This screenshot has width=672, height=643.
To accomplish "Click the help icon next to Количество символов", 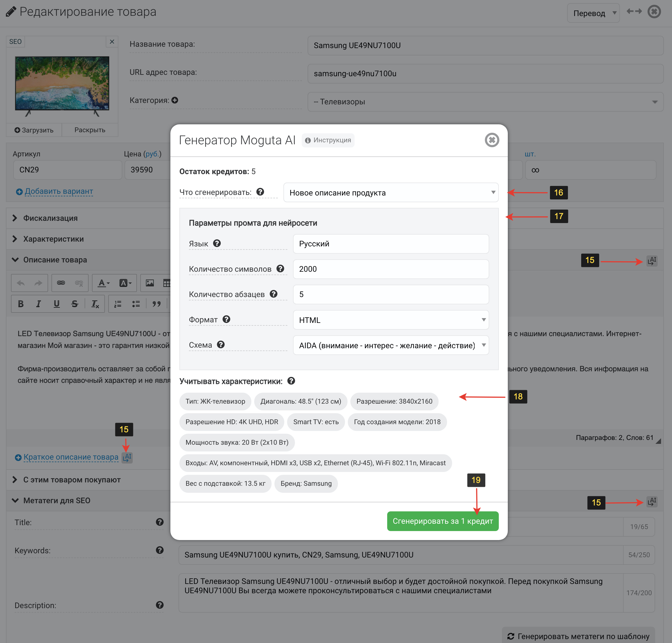I will (x=280, y=269).
